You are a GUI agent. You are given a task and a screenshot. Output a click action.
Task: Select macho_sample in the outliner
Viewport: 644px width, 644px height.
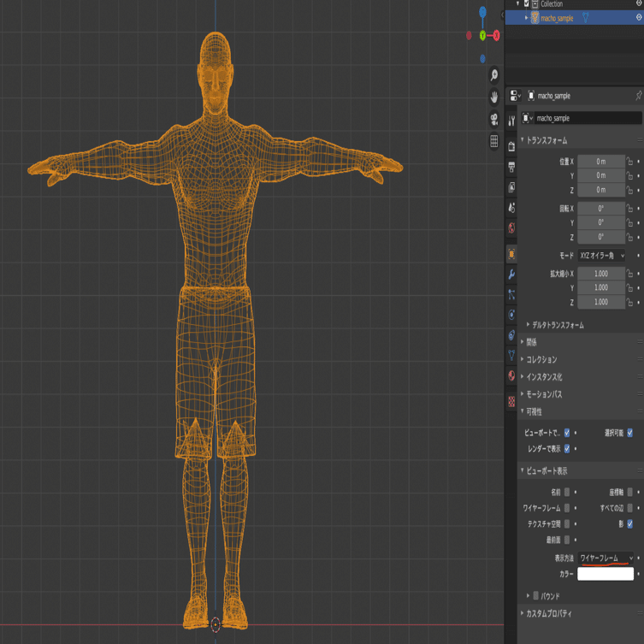click(557, 18)
